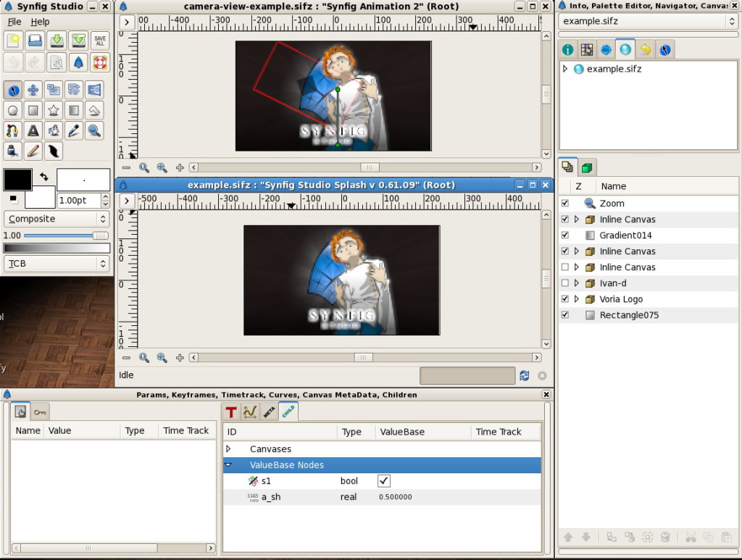Screen dimensions: 742x560
Task: Switch to the Info tab
Action: click(568, 50)
